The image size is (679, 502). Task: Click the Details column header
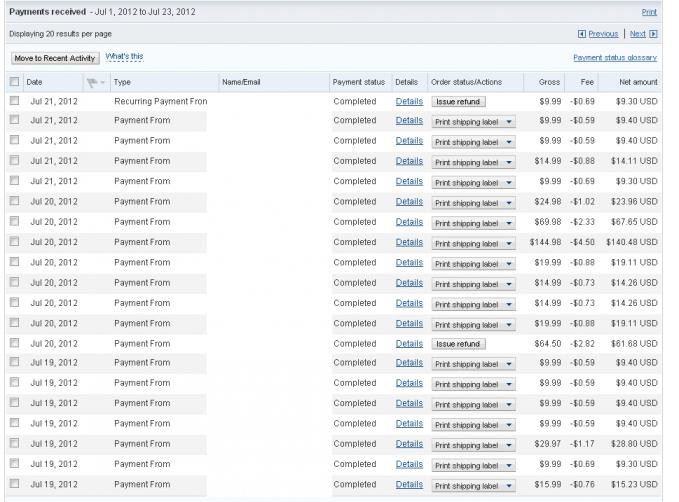[407, 82]
